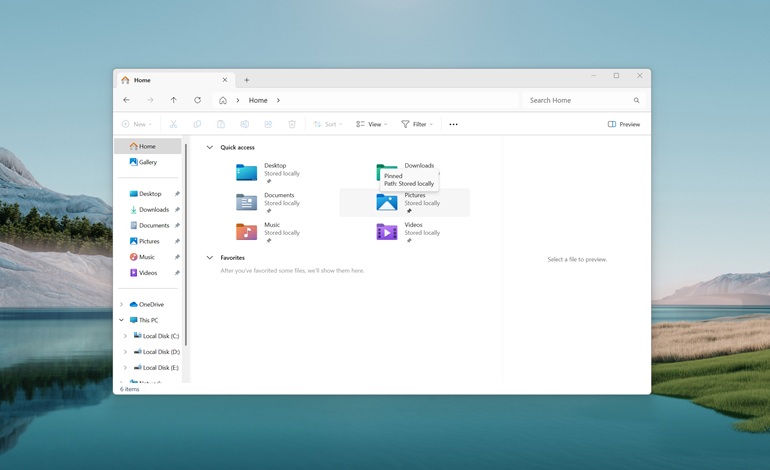Open the Videos folder in Quick access
Viewport: 770px width, 470px height.
387,232
